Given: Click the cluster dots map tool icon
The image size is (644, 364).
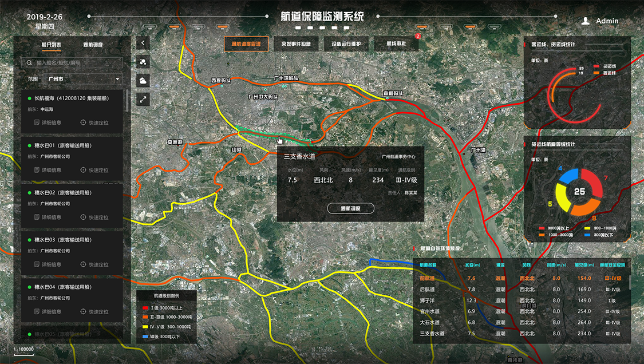Looking at the screenshot, I should pyautogui.click(x=143, y=62).
